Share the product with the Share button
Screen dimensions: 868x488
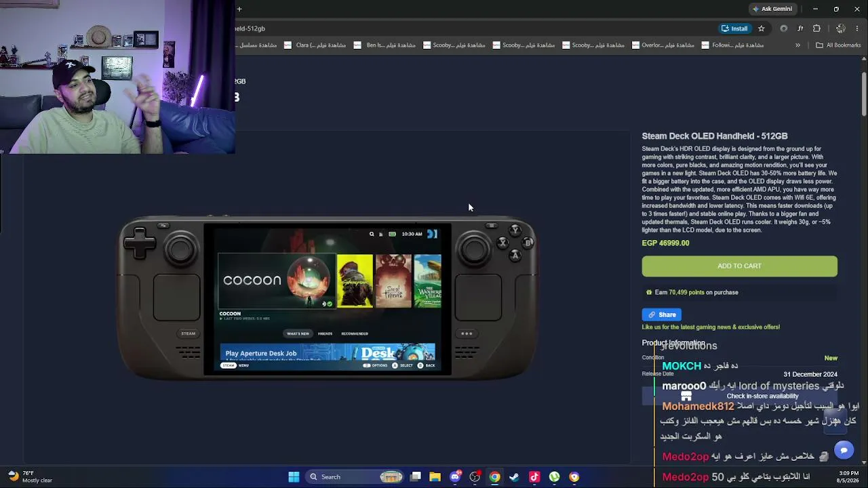click(x=662, y=314)
